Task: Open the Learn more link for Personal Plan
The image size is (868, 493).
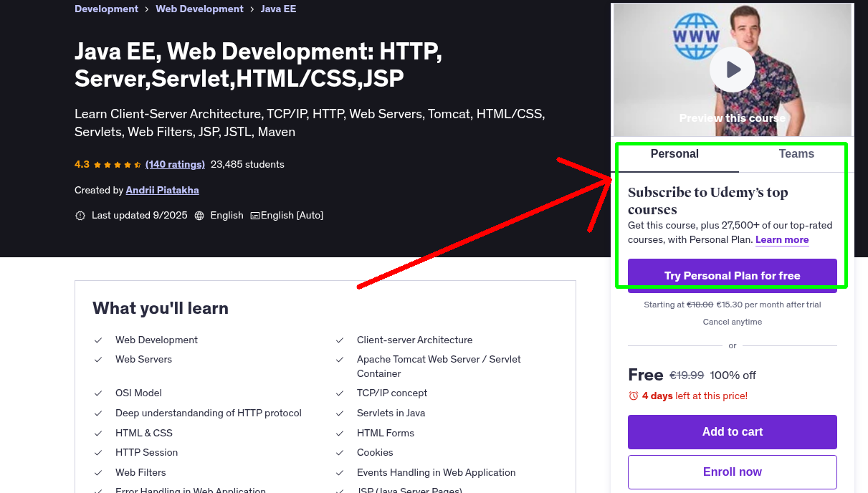Action: (x=782, y=240)
